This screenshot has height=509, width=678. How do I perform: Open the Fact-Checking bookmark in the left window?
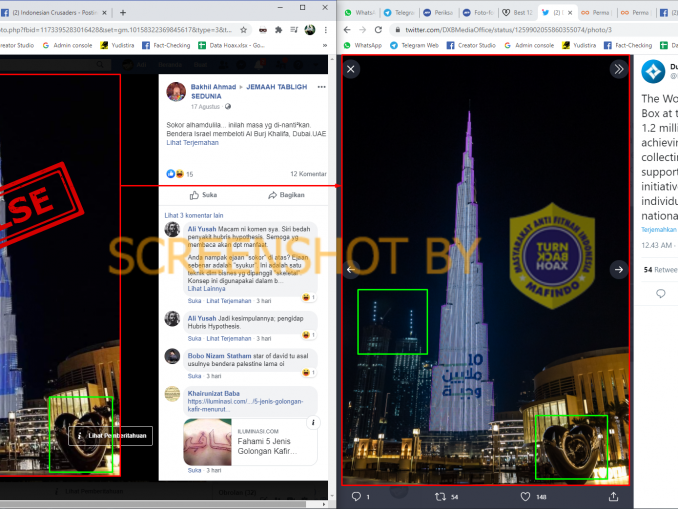point(166,45)
